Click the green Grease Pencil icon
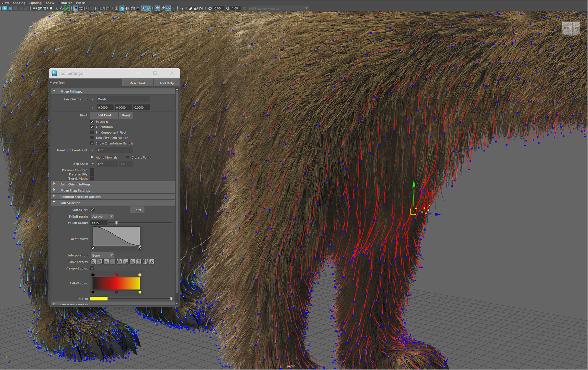 [67, 8]
